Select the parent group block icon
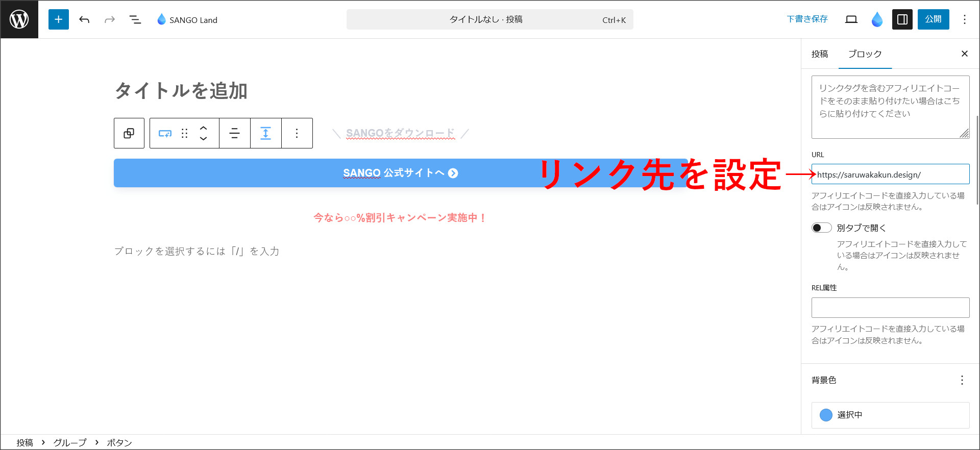Image resolution: width=980 pixels, height=450 pixels. 129,133
